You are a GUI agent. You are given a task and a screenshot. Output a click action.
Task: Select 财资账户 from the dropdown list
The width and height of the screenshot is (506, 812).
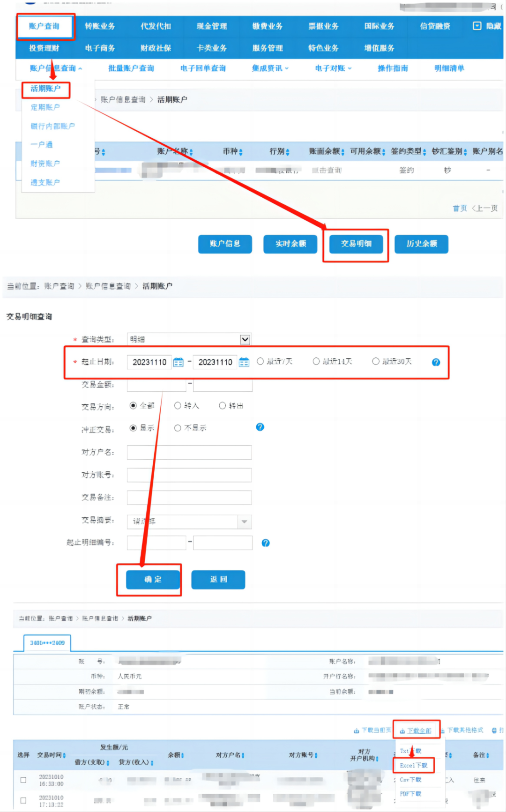pos(45,164)
